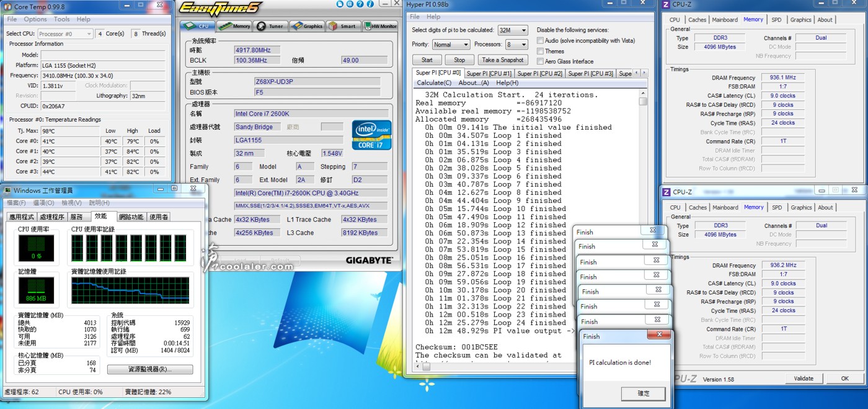Close the 'PI calculation is done!' dialog

pos(658,335)
